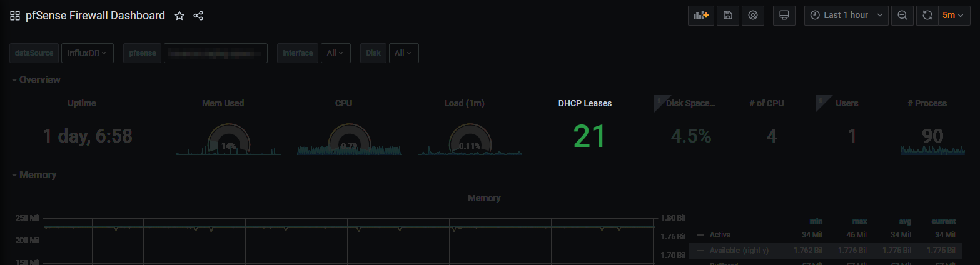Click the 21 DHCP leases value

click(x=590, y=136)
